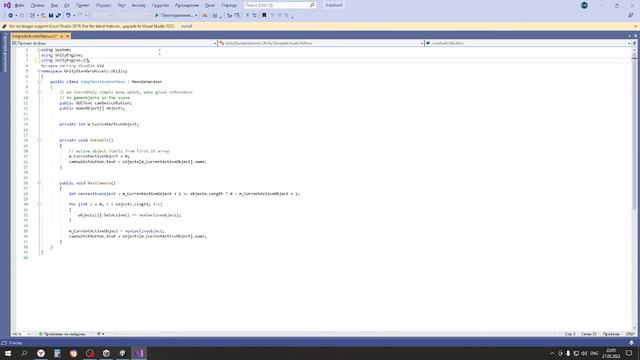This screenshot has width=640, height=360.
Task: Open the signed-in account avatar
Action: pyautogui.click(x=584, y=5)
